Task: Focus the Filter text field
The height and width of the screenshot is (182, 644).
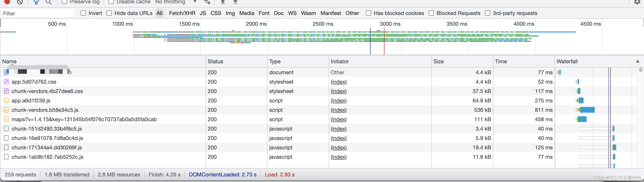Action: tap(38, 13)
